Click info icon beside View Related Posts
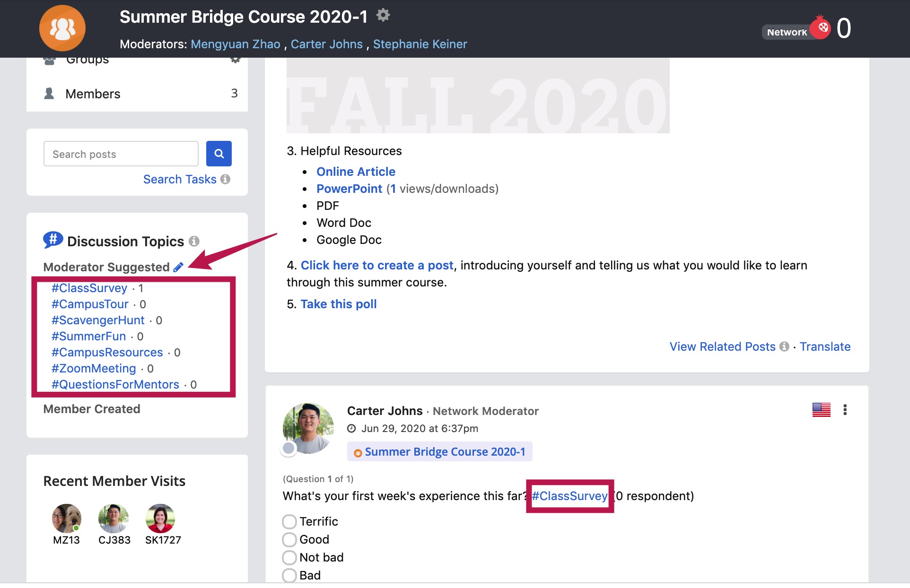 [x=784, y=346]
